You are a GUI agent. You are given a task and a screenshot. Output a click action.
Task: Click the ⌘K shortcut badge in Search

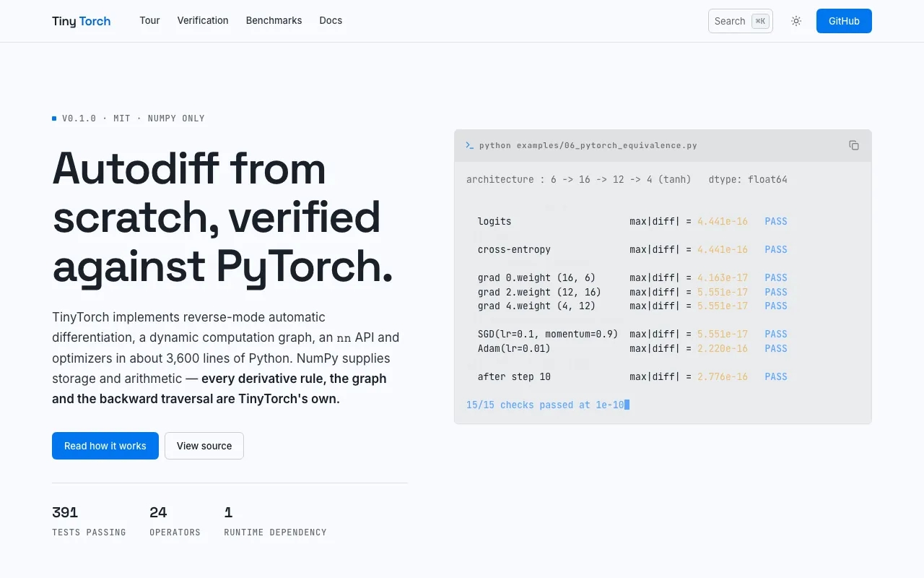[760, 21]
